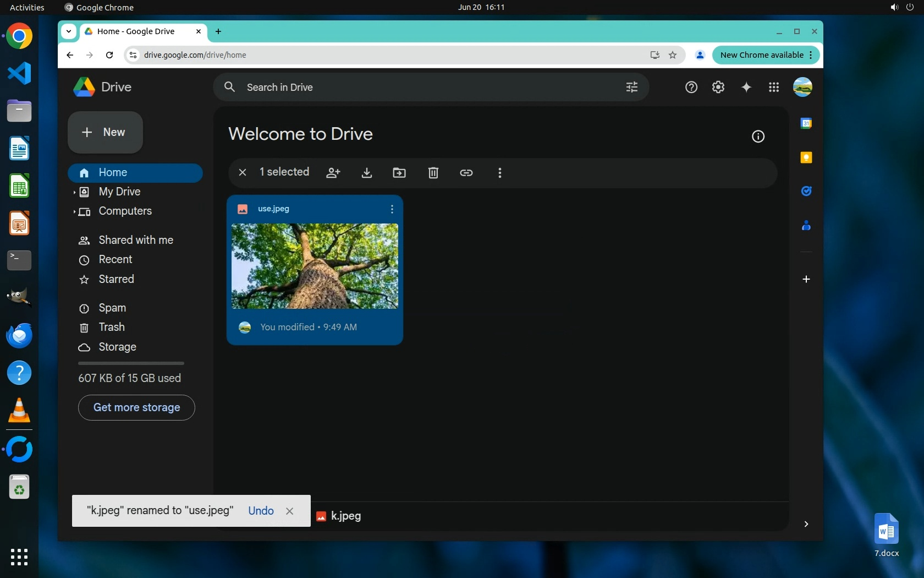Clear the current file selection
924x578 pixels.
tap(242, 172)
